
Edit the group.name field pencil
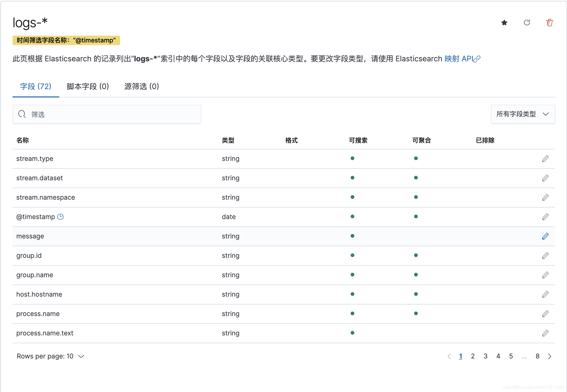click(x=545, y=275)
